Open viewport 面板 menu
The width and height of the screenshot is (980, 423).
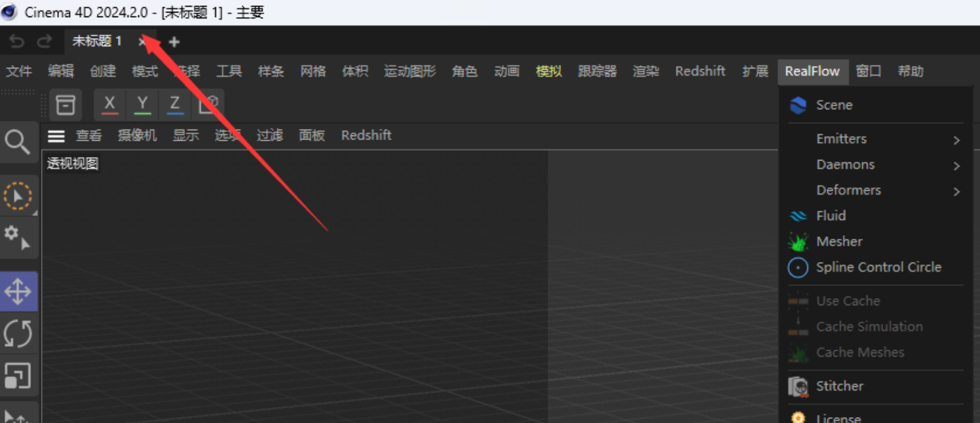(x=312, y=136)
